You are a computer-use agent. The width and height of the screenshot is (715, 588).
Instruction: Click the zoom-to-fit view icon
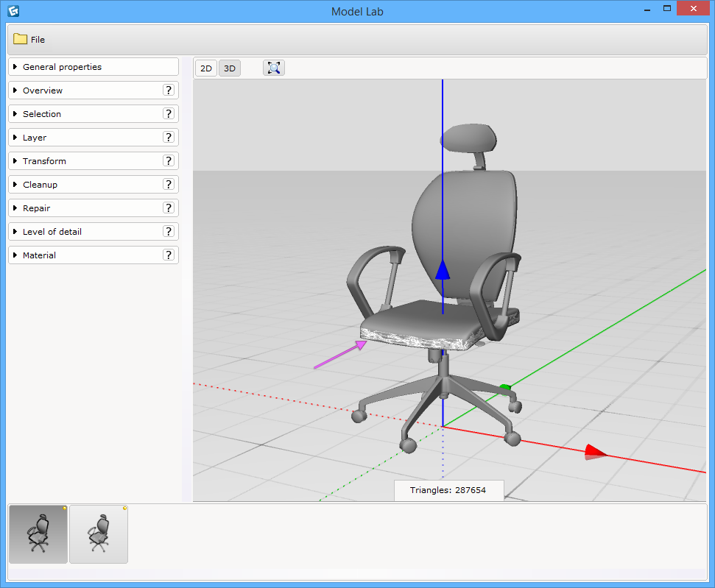pos(274,68)
